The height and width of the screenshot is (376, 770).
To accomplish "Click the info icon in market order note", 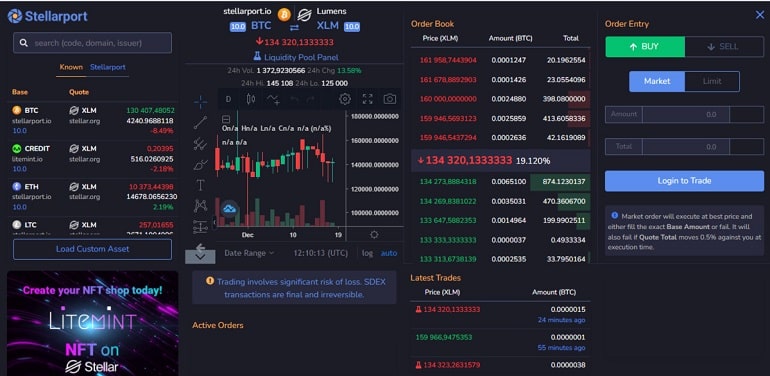I will click(x=614, y=215).
